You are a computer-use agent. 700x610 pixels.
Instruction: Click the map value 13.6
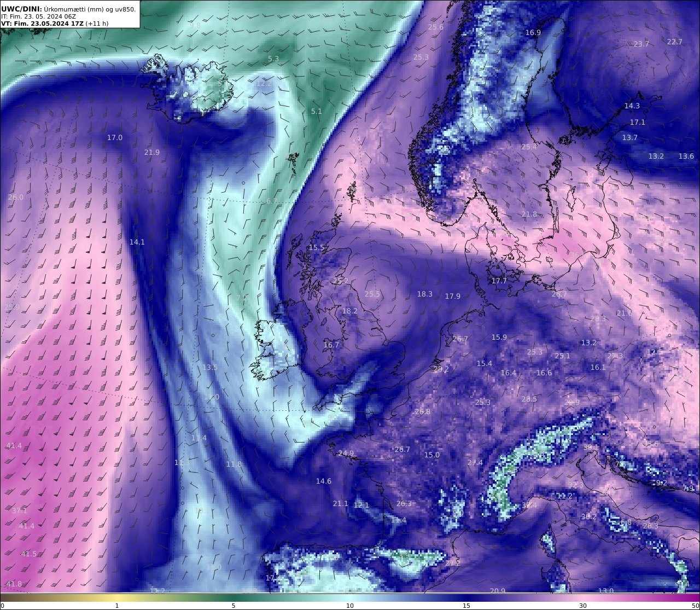(x=686, y=156)
